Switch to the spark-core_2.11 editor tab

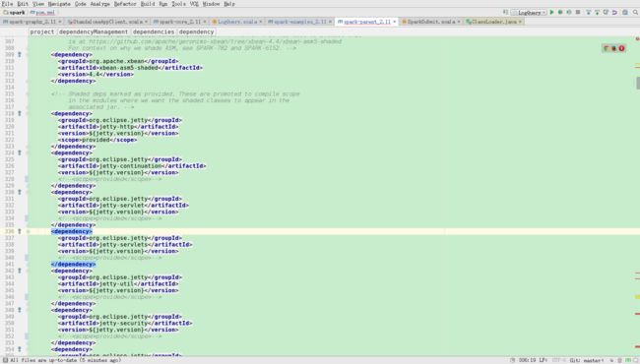tap(179, 22)
